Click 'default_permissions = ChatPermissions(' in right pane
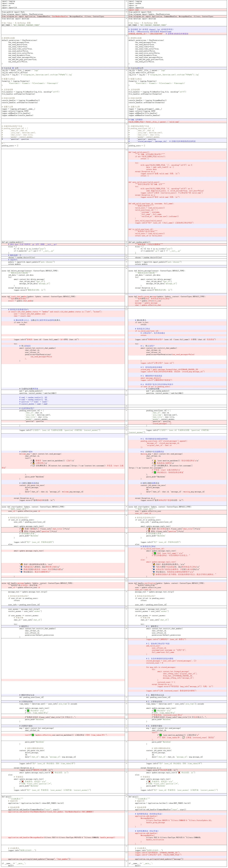 (x=146, y=40)
